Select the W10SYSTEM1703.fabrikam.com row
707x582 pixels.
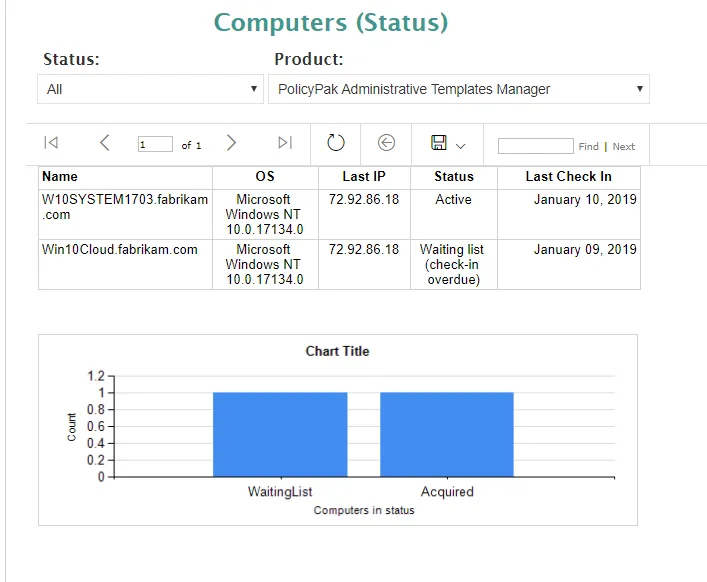click(x=125, y=207)
